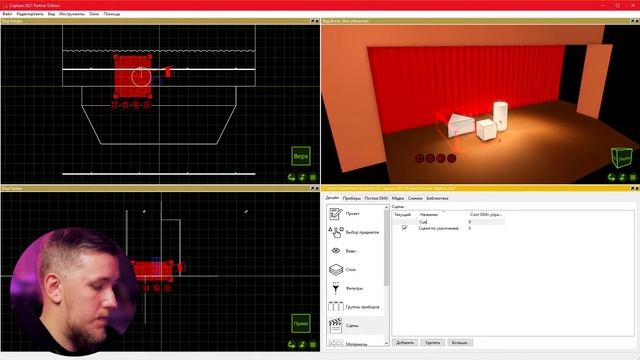Screen dimensions: 640x360
Task: Switch to the Снимки tab
Action: pyautogui.click(x=415, y=198)
